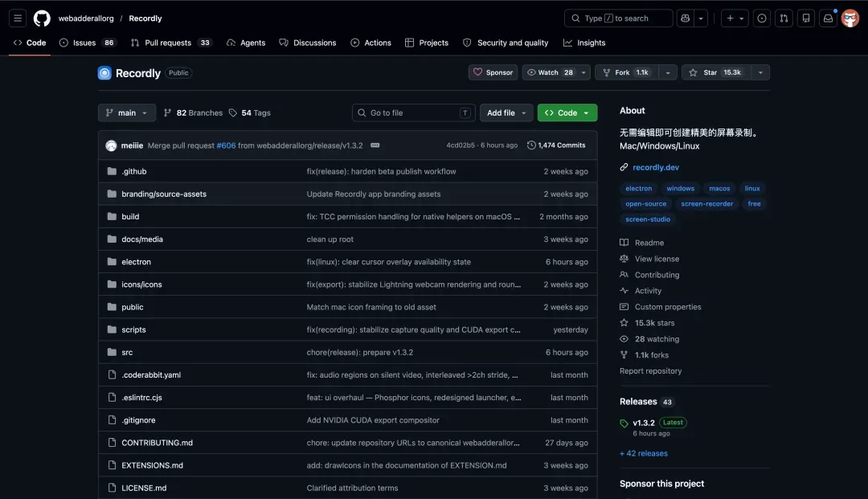Open the Readme link in About
The width and height of the screenshot is (868, 499).
(x=649, y=243)
